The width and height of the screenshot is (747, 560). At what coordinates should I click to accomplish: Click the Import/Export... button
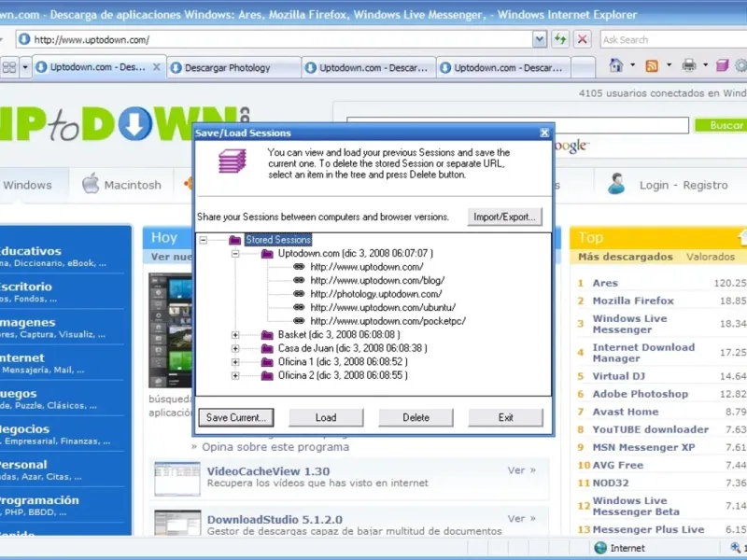coord(504,217)
